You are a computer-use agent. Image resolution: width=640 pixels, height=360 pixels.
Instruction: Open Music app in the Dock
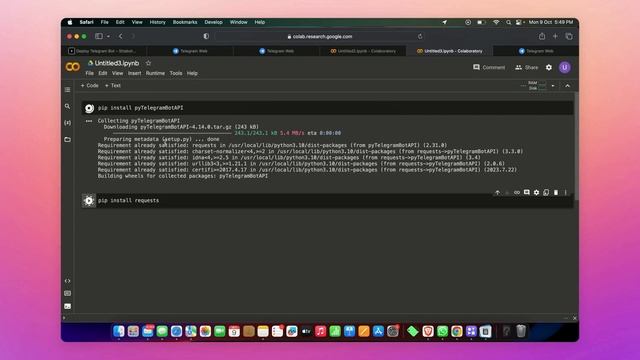click(320, 331)
